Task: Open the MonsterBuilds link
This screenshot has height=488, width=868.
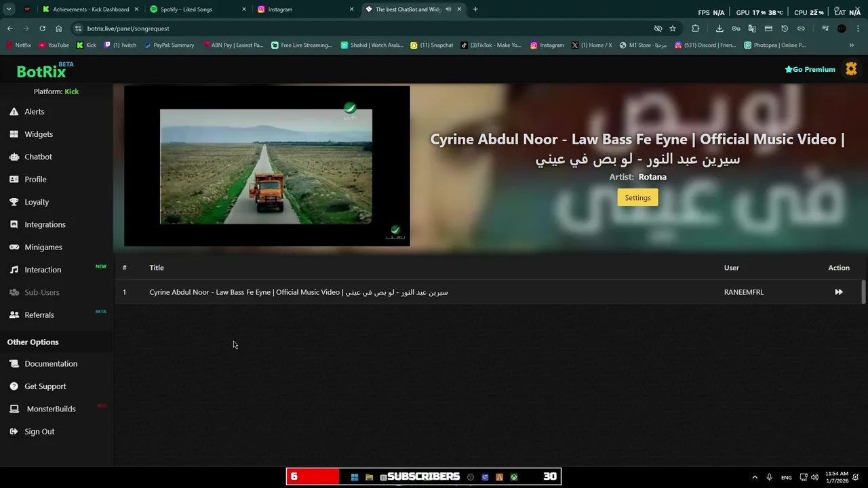Action: coord(51,409)
